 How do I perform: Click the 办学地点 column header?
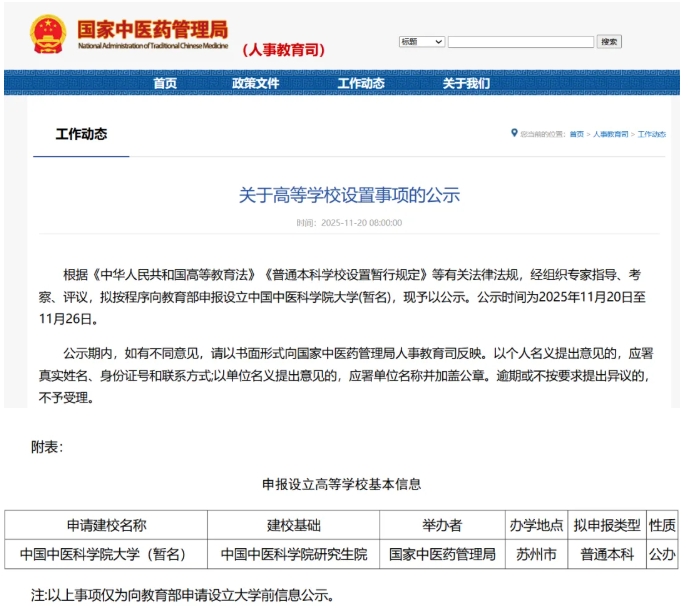coord(537,525)
